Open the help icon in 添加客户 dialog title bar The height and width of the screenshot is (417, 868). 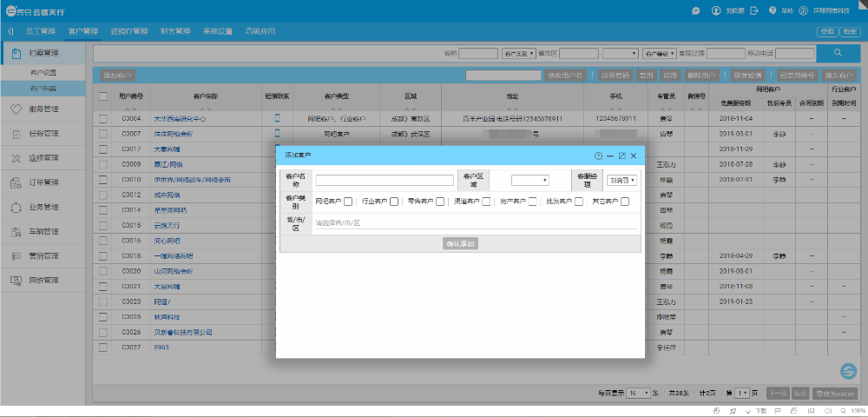598,156
